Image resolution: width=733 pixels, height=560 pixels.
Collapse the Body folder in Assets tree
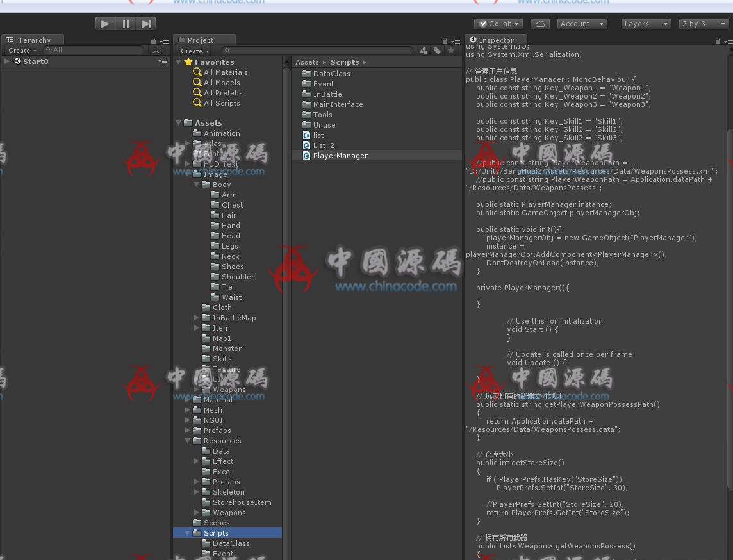tap(197, 185)
